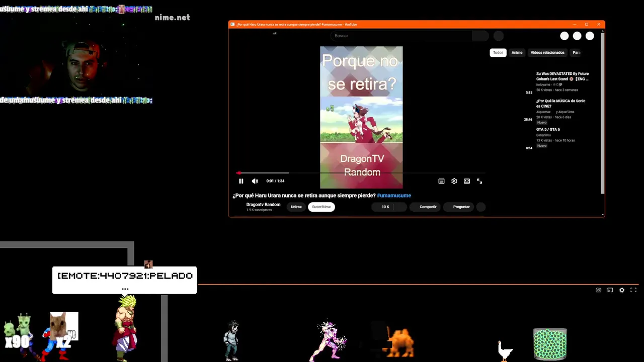Click the Porque no se retira video frame
This screenshot has width=644, height=362.
pyautogui.click(x=361, y=117)
